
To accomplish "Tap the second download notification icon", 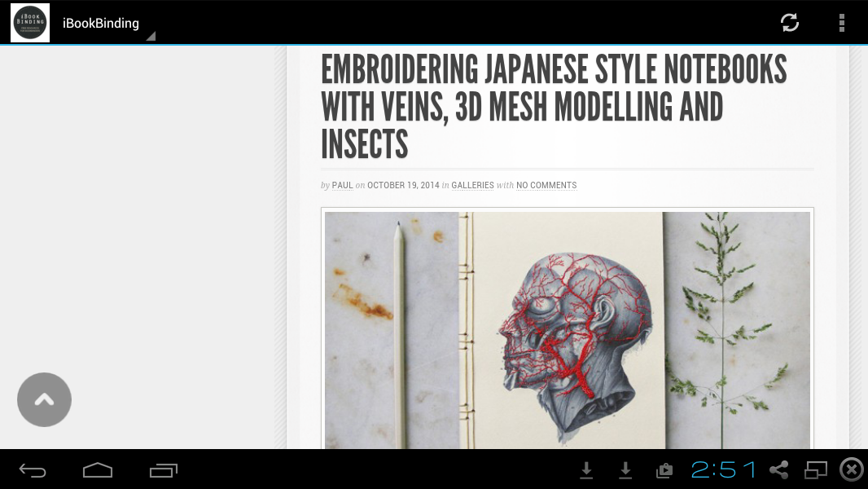I will tap(625, 470).
